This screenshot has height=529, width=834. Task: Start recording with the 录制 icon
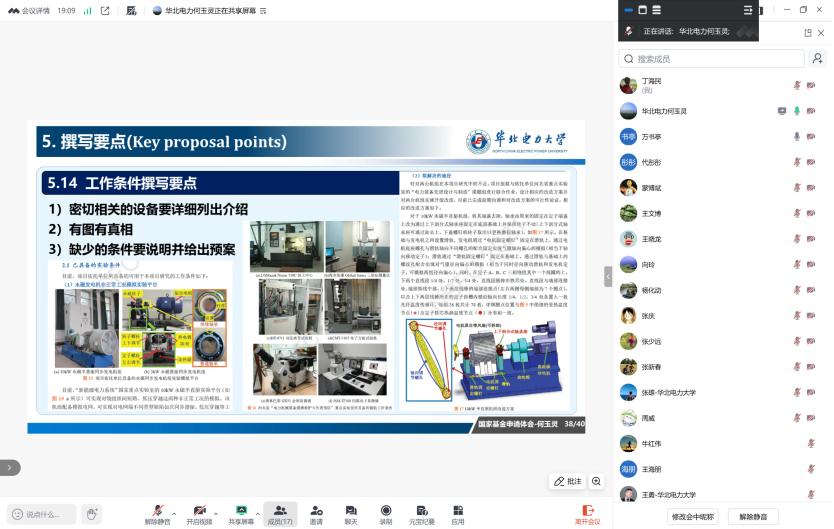(x=386, y=513)
